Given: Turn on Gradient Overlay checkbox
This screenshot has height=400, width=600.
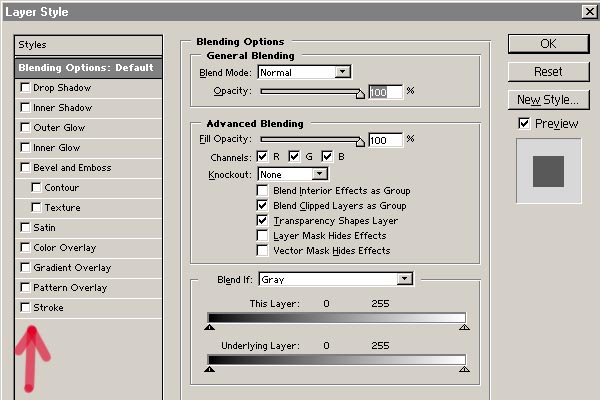Looking at the screenshot, I should tap(25, 267).
